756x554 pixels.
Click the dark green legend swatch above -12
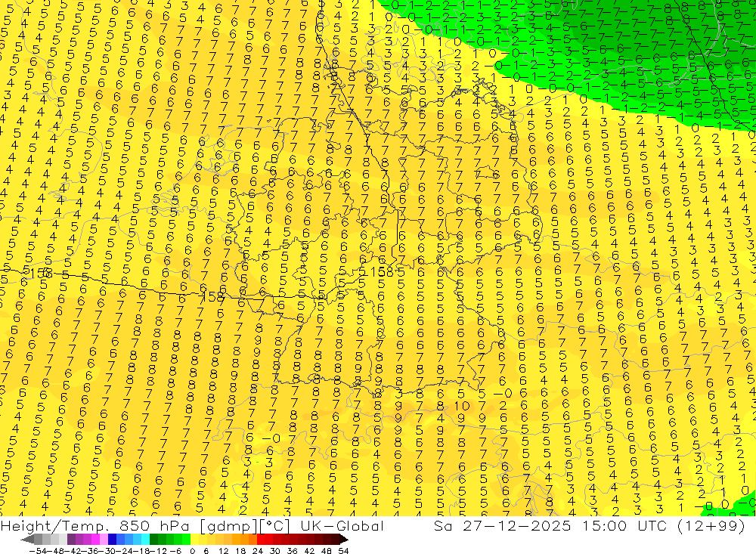click(x=153, y=540)
